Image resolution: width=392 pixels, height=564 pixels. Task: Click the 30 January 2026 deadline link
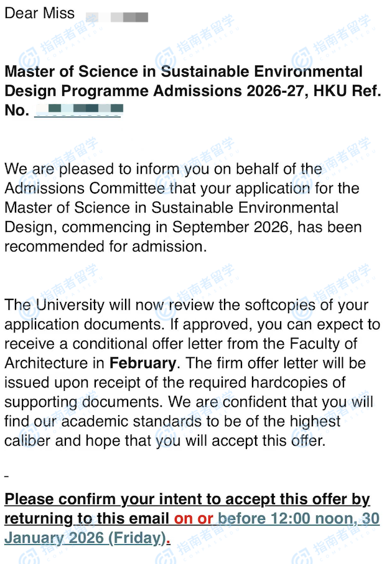pos(299,519)
